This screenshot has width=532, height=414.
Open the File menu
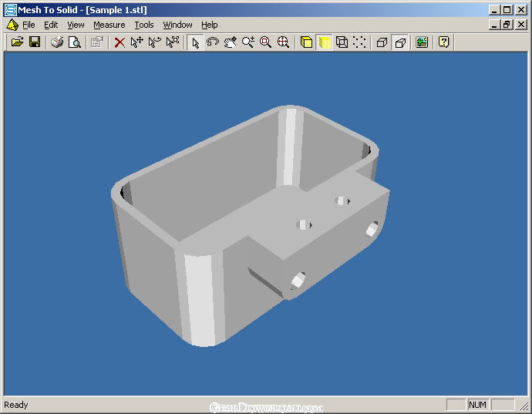[x=29, y=25]
